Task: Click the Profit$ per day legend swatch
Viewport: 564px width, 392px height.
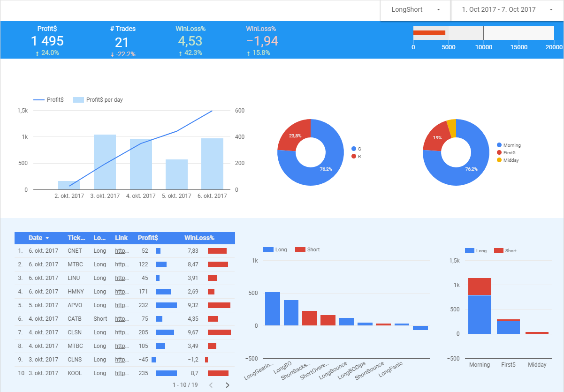Action: tap(78, 100)
